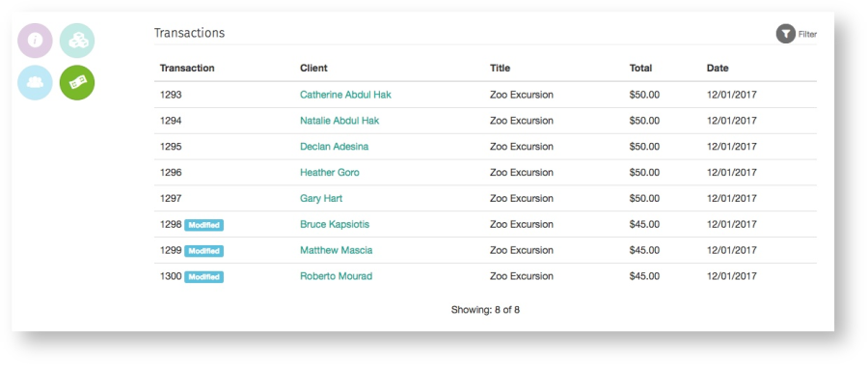The width and height of the screenshot is (868, 365).
Task: Click the Modified badge on transaction 1299
Action: (203, 251)
